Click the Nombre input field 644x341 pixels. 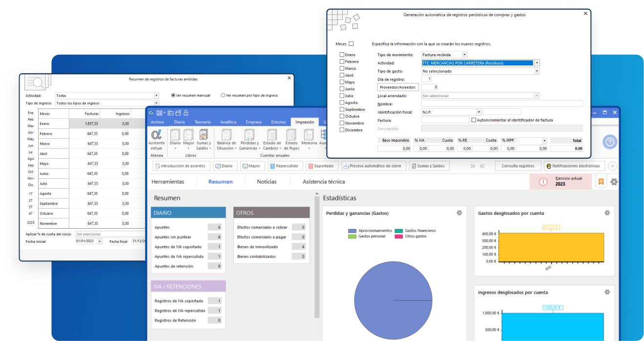click(x=502, y=104)
